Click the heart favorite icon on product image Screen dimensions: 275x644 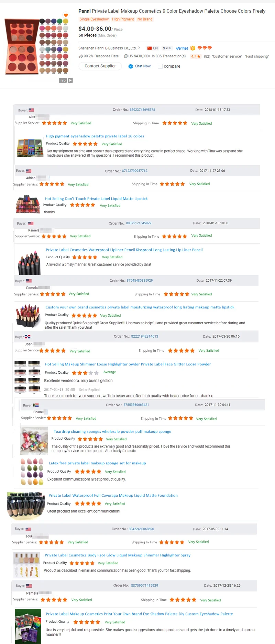click(66, 15)
